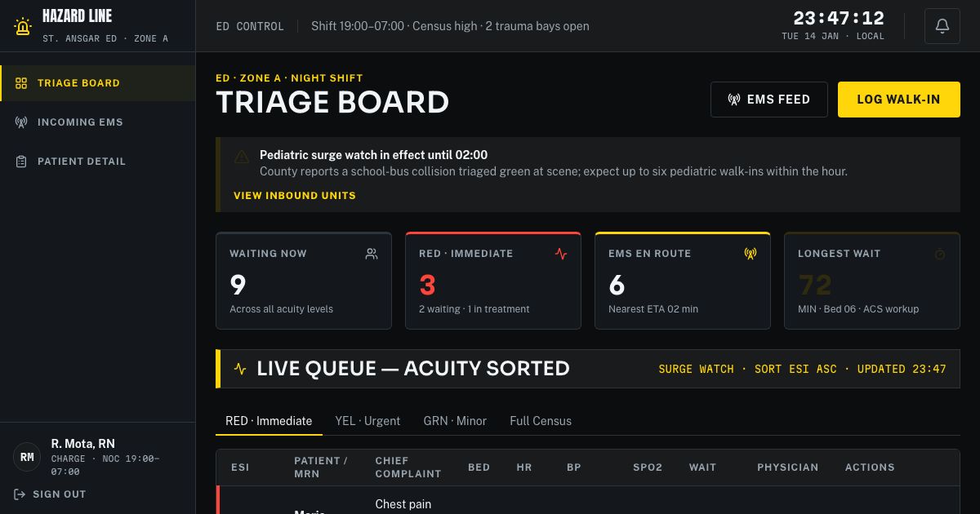Click the antenna icon on EMS En Route card
The width and height of the screenshot is (980, 514).
(751, 254)
